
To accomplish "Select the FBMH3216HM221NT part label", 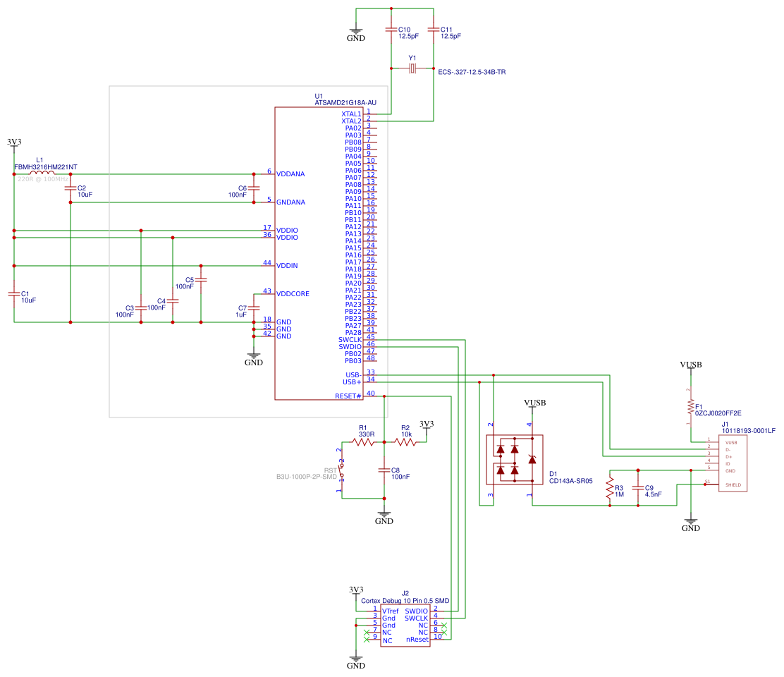I will tap(46, 167).
